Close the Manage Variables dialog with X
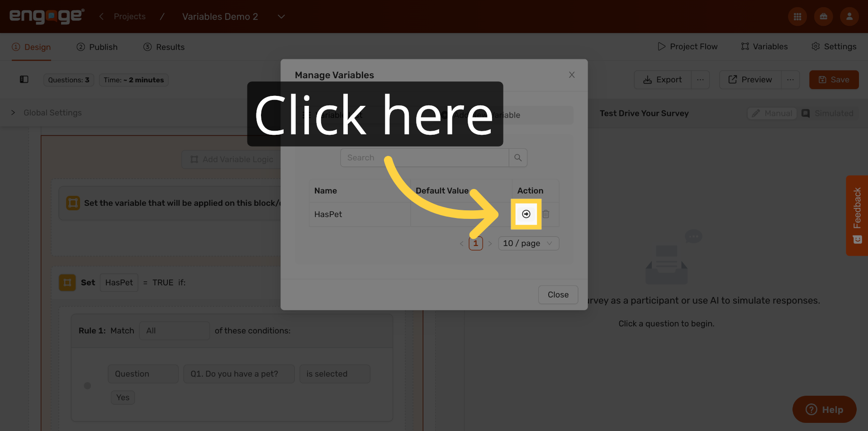 pyautogui.click(x=572, y=75)
